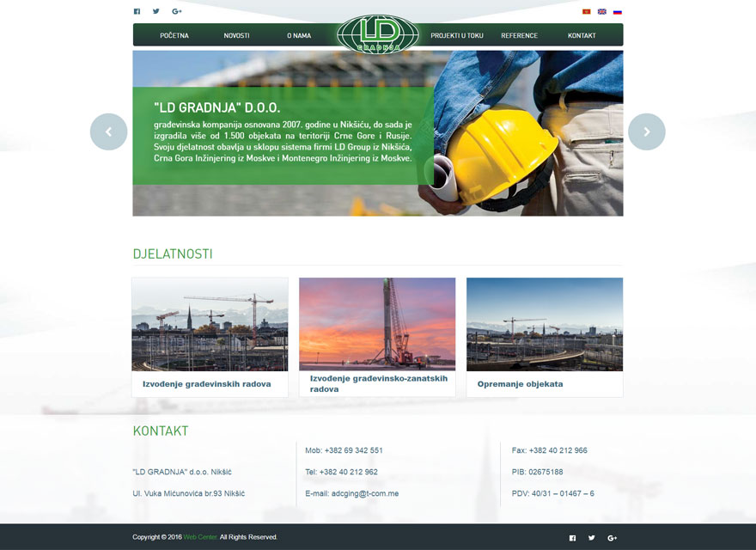This screenshot has height=550, width=756.
Task: Open Twitter icon in footer
Action: click(x=592, y=538)
